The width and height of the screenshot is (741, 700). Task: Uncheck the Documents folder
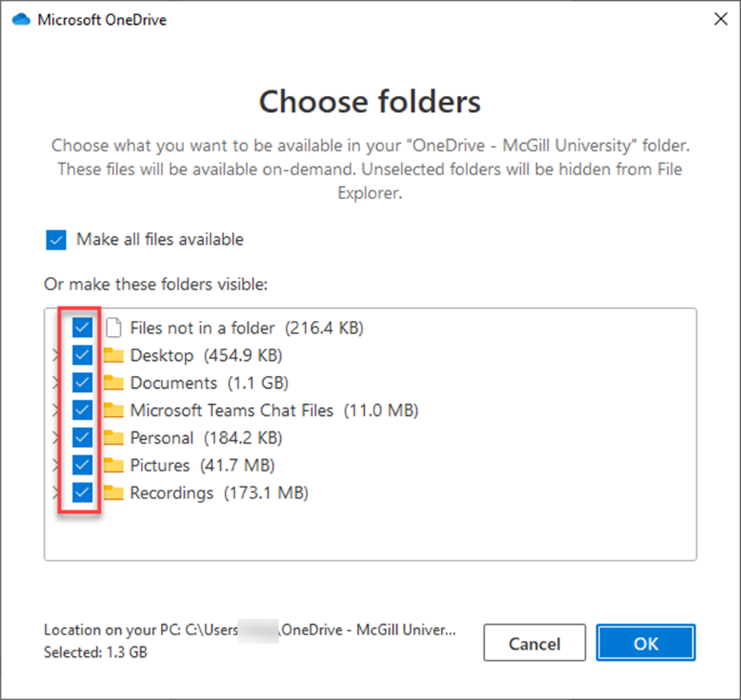[x=82, y=382]
